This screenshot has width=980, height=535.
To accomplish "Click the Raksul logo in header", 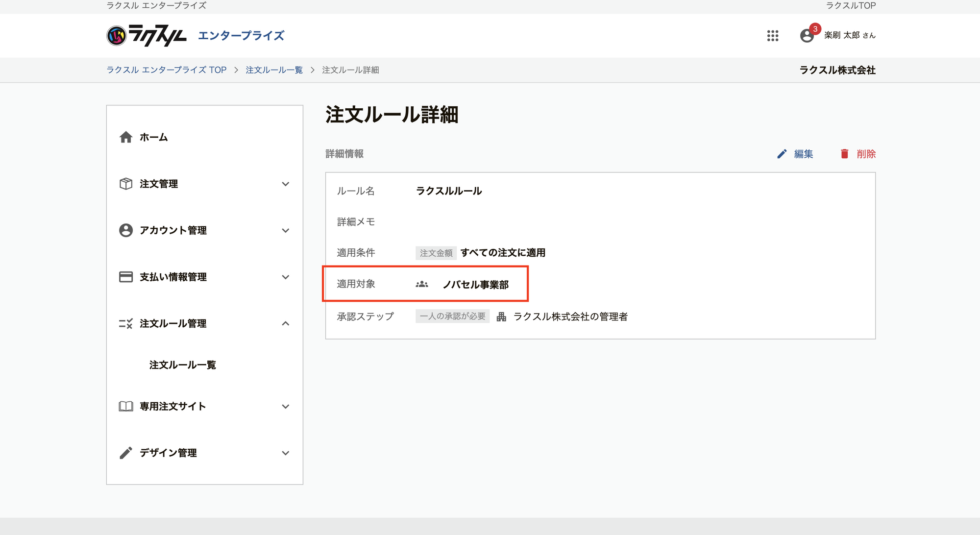I will click(147, 35).
